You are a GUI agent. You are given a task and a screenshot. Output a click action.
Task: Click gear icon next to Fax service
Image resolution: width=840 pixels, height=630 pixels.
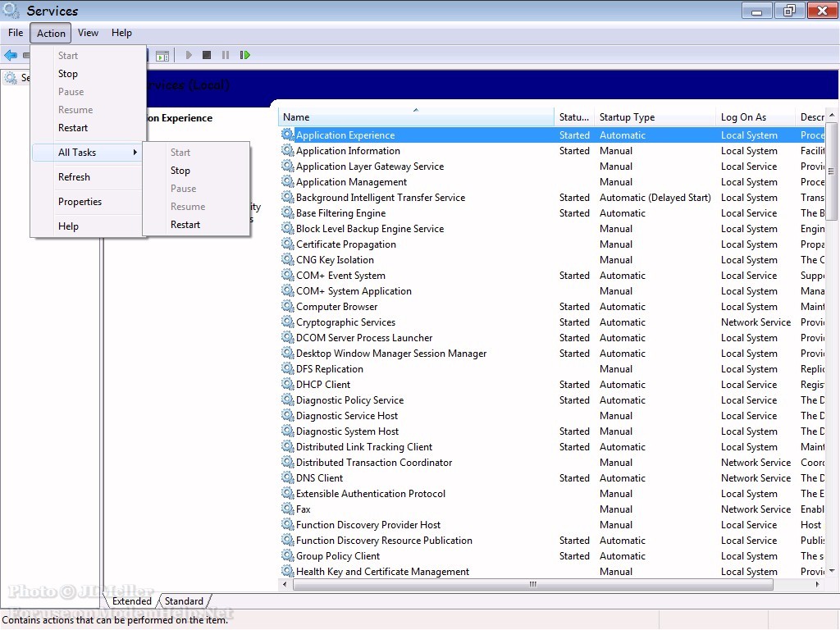coord(288,509)
